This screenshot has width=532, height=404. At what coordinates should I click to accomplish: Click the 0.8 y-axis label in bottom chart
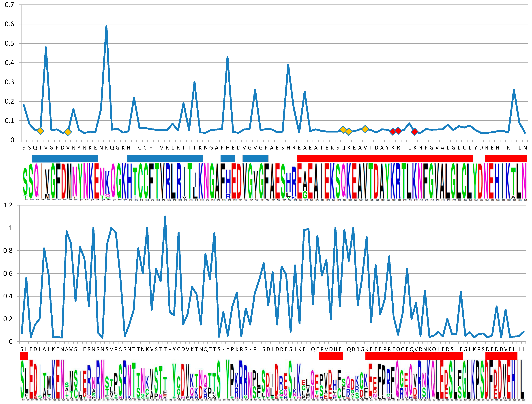tap(8, 251)
